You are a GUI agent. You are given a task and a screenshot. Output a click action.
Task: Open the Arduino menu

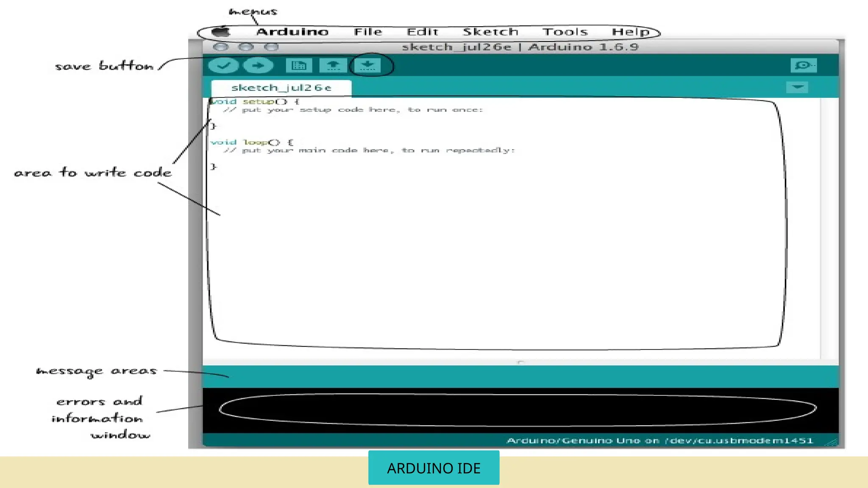coord(292,32)
